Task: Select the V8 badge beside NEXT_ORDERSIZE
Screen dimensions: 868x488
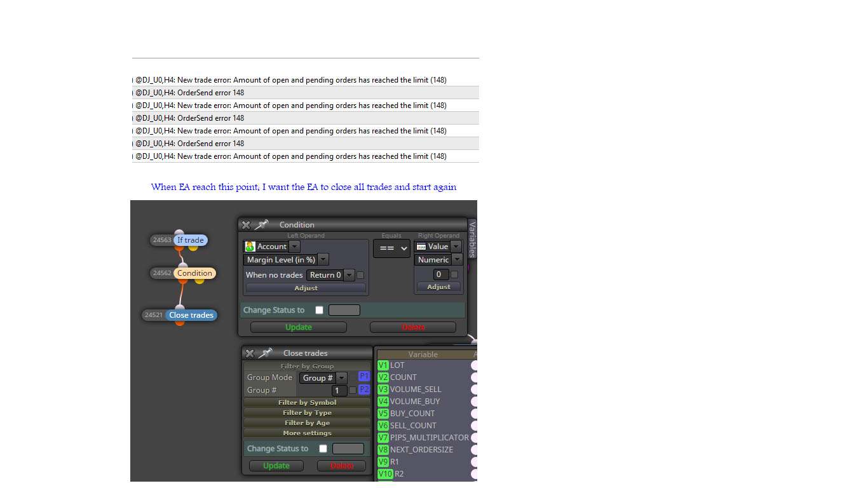Action: pyautogui.click(x=383, y=450)
